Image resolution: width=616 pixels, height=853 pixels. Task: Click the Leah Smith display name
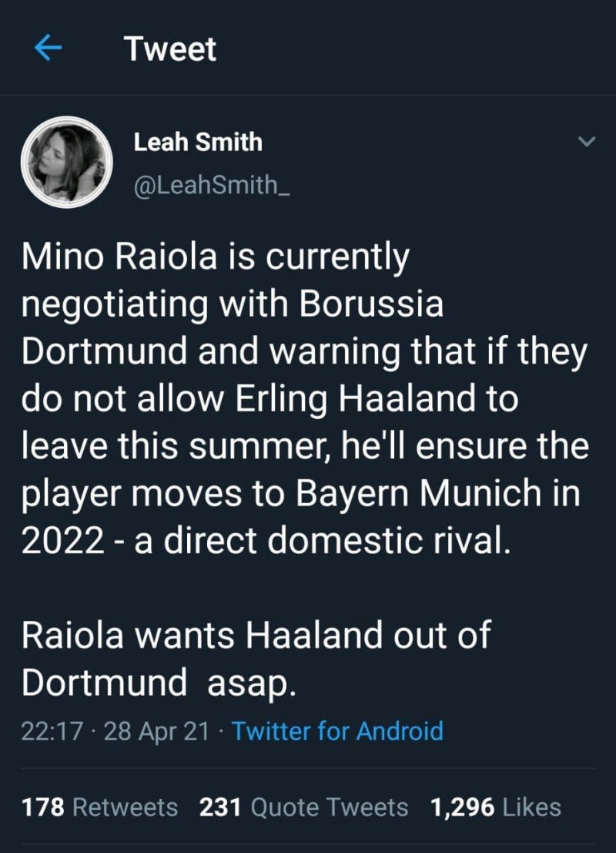(198, 142)
